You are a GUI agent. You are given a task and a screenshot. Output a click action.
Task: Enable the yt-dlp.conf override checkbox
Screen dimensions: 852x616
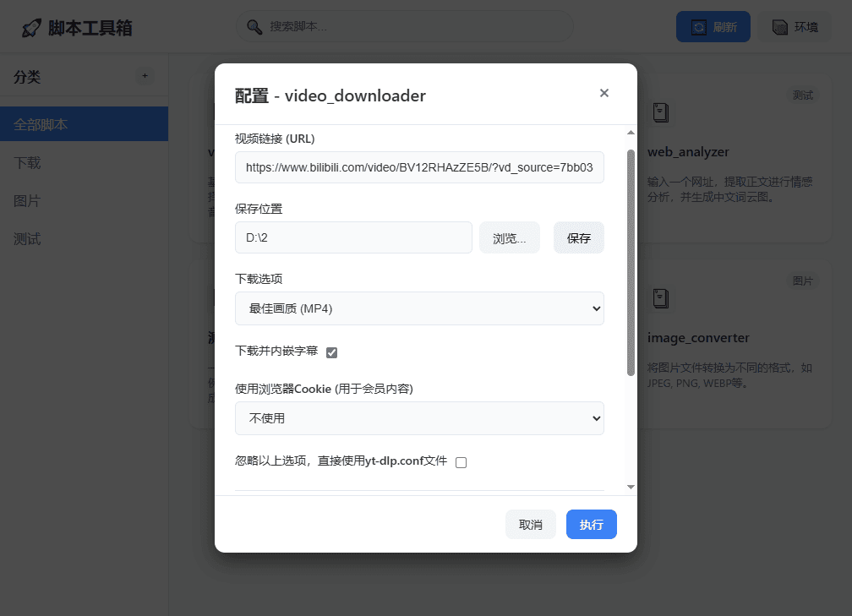click(x=461, y=462)
